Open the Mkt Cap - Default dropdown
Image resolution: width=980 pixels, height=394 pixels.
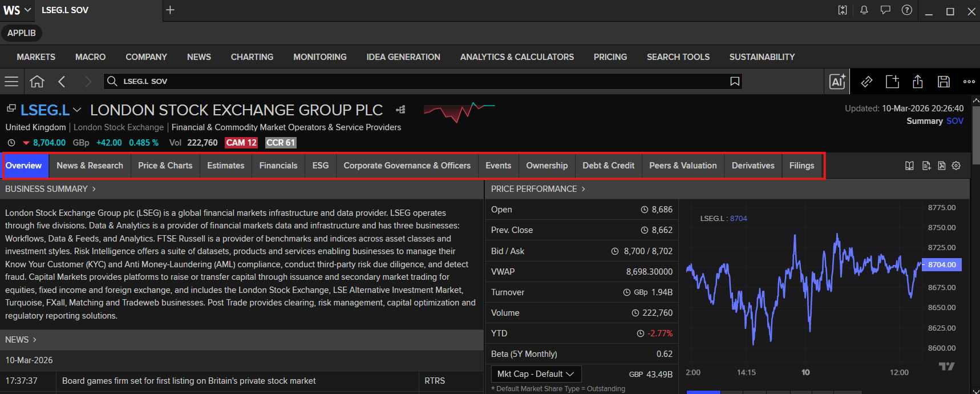[x=536, y=374]
